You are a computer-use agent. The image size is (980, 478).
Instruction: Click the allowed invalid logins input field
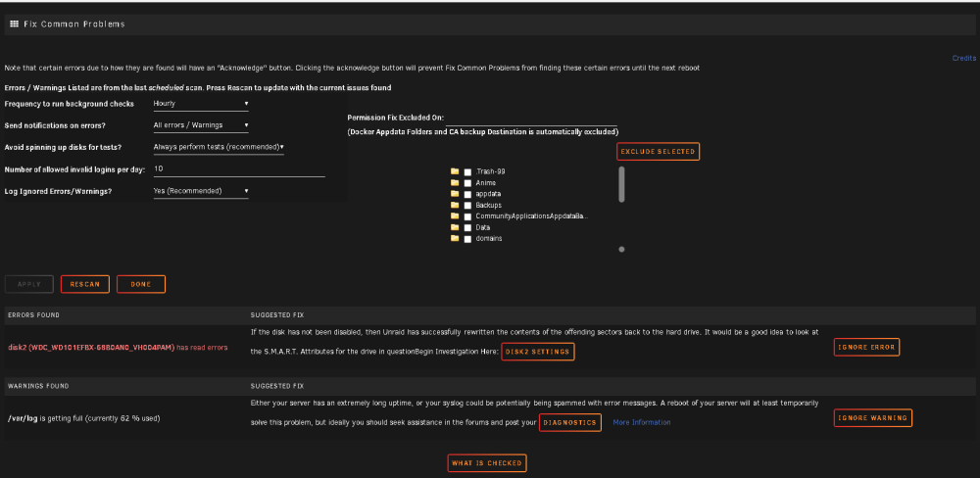click(239, 168)
